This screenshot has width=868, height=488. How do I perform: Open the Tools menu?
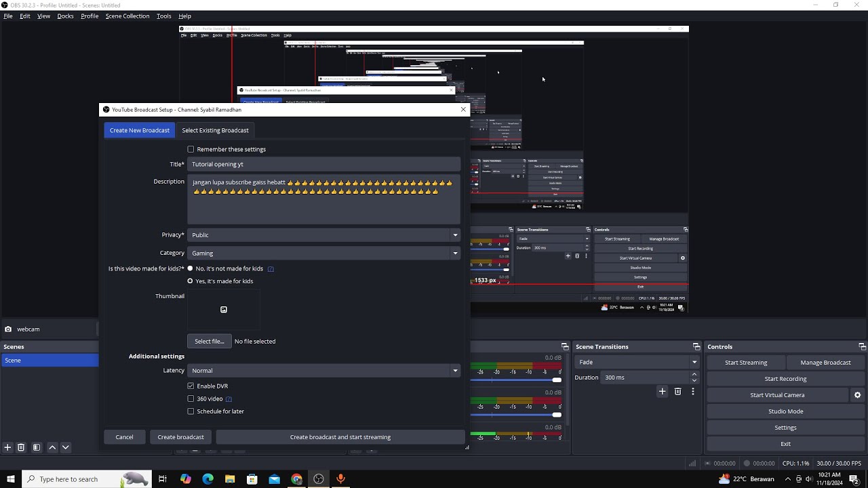click(x=163, y=16)
